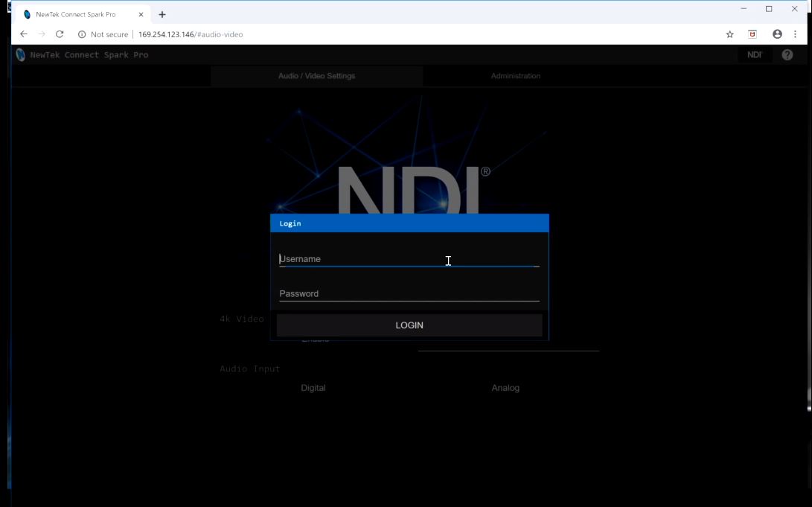The image size is (812, 507).
Task: Open a new browser tab with plus
Action: (x=162, y=14)
